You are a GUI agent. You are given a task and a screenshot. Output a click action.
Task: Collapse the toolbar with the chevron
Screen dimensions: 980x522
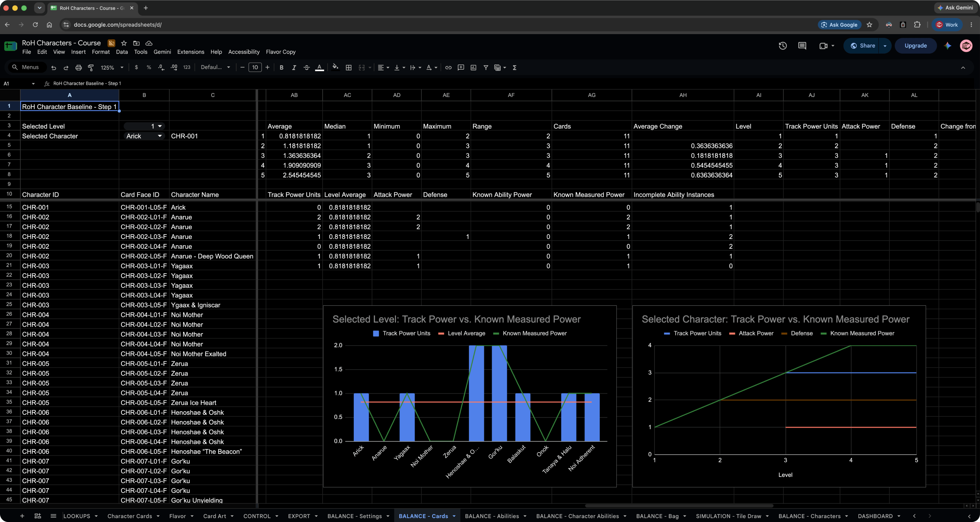point(963,67)
